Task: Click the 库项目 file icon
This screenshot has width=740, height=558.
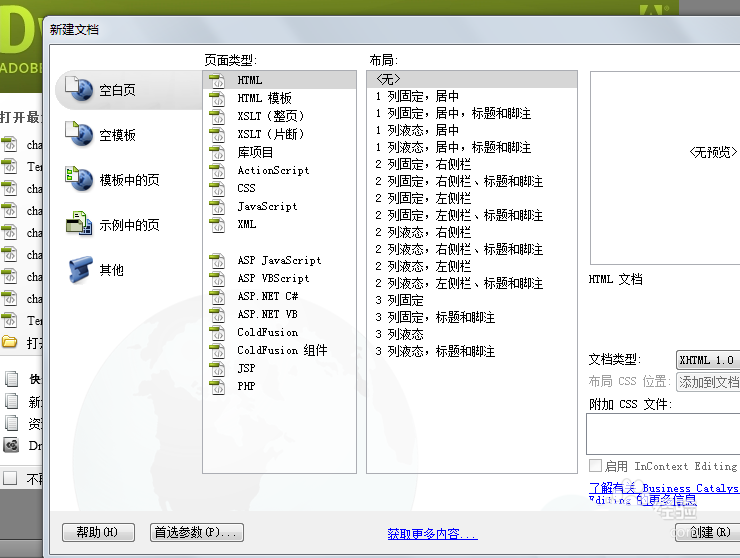Action: (218, 152)
